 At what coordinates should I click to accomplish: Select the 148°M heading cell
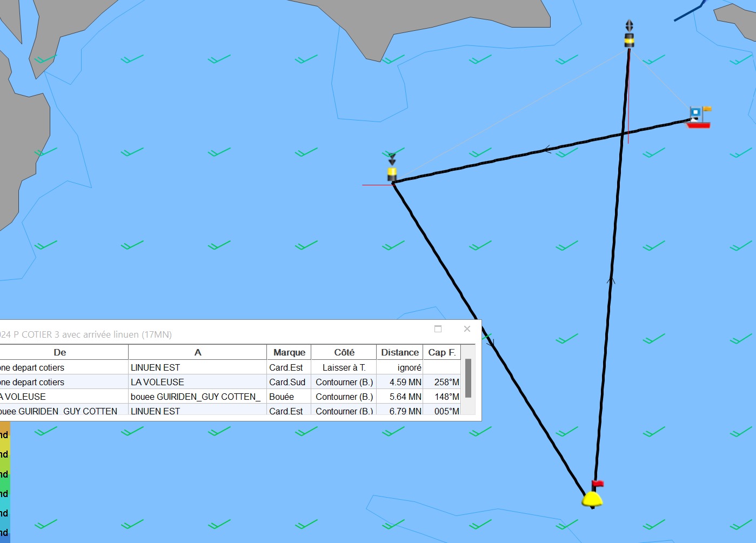pyautogui.click(x=441, y=397)
